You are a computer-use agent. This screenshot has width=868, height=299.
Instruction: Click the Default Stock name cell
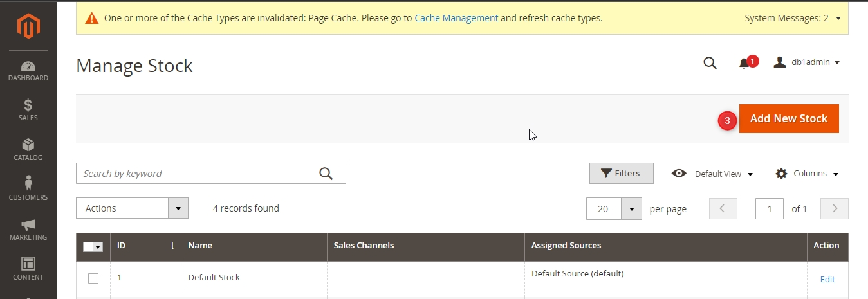click(254, 278)
